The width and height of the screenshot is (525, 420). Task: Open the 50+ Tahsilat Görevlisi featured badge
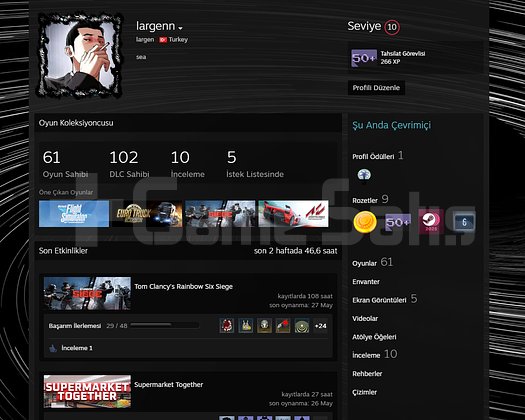364,58
